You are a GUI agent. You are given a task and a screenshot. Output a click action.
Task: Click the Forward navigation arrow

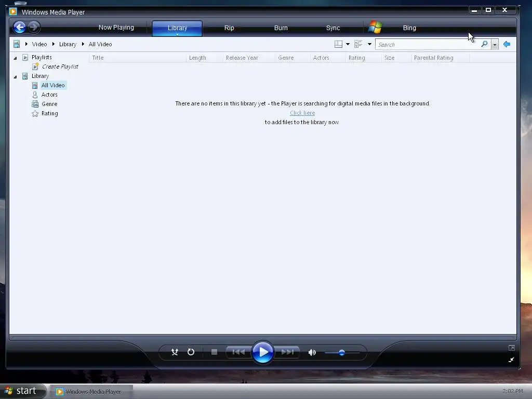pos(34,27)
